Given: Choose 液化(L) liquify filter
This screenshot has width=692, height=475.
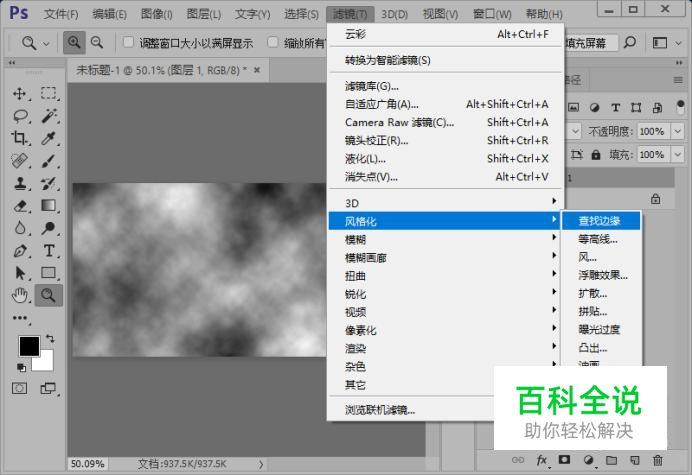Looking at the screenshot, I should (445, 158).
